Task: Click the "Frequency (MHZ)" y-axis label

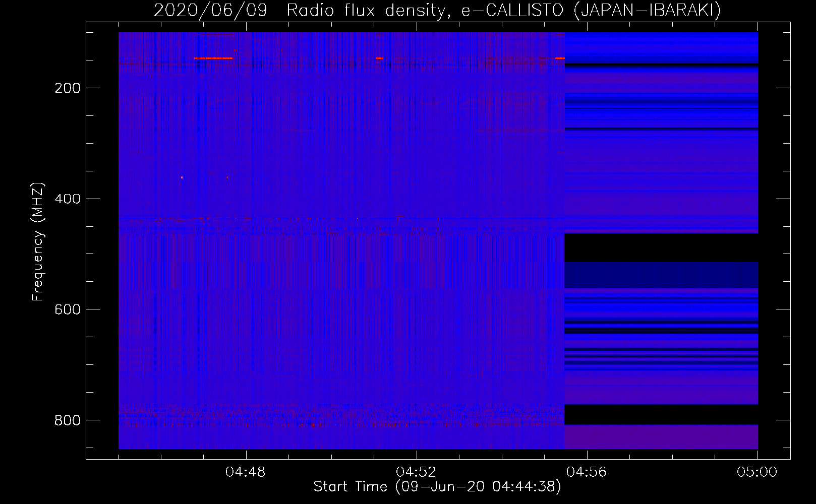Action: [38, 241]
